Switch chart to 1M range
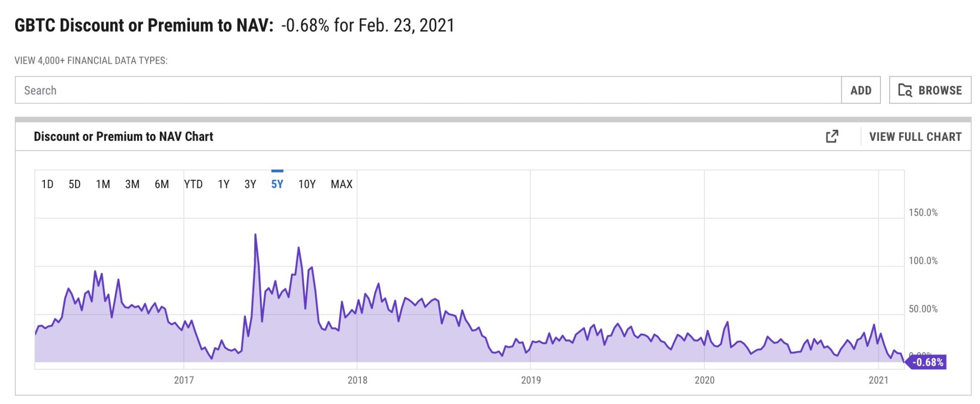Viewport: 980px width, 404px height. [x=103, y=184]
